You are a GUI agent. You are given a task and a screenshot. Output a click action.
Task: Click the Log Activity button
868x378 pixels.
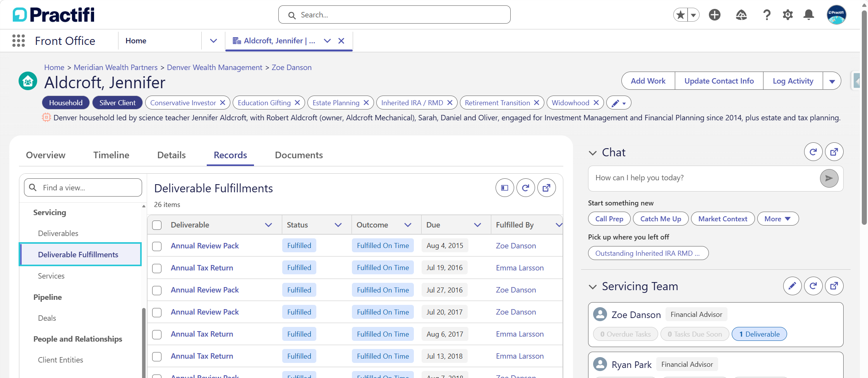793,81
